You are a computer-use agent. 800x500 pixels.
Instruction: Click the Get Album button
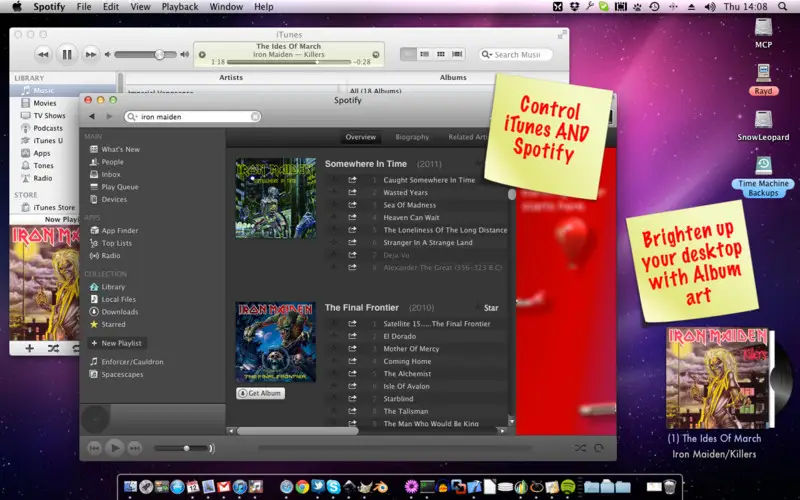(x=261, y=393)
